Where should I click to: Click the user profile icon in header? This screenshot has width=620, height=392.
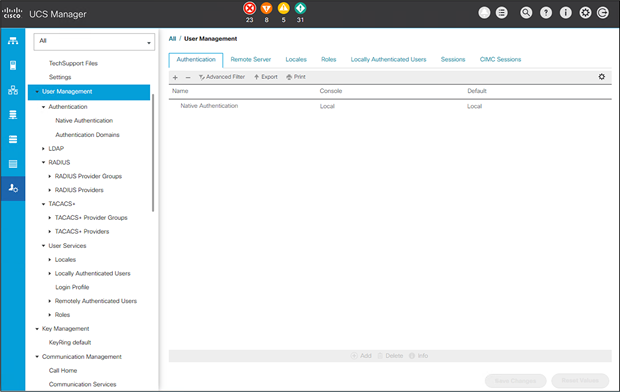[484, 13]
